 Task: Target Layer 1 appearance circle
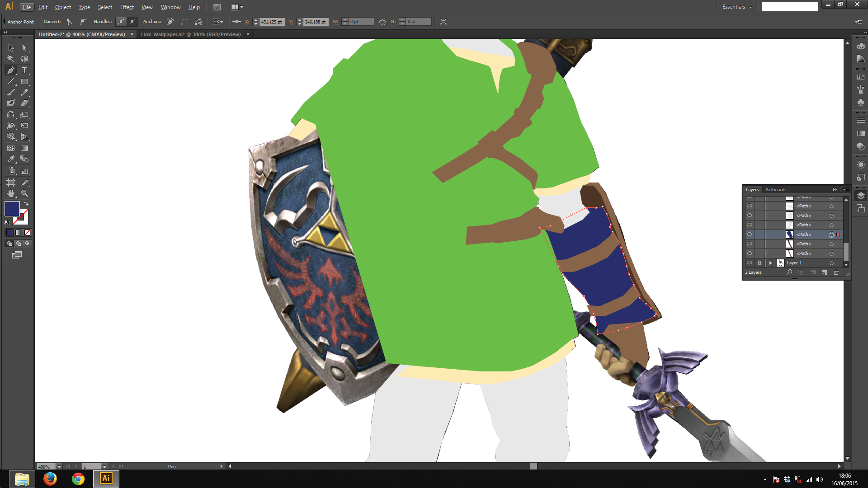tap(831, 263)
